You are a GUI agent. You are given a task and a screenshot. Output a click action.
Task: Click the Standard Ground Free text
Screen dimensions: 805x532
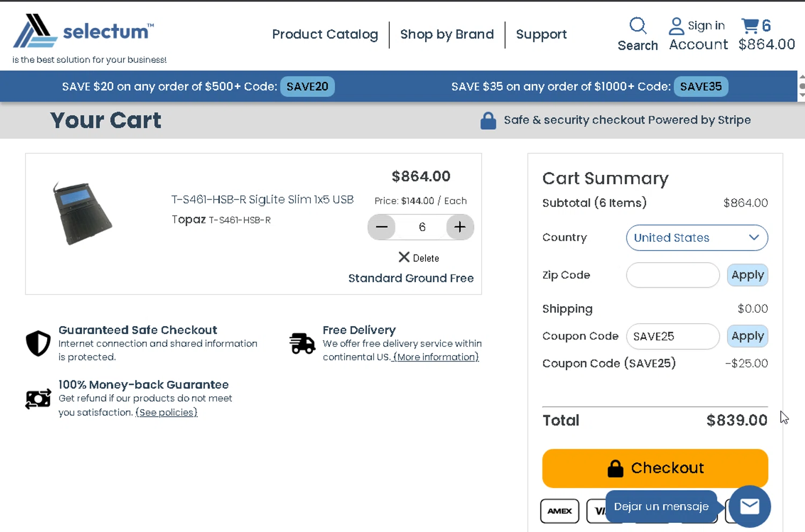[411, 278]
